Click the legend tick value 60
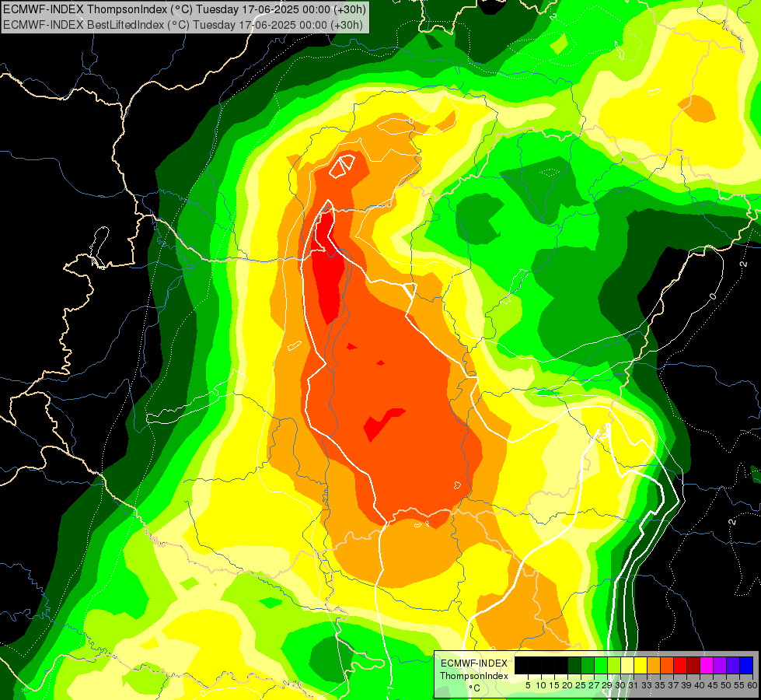 pyautogui.click(x=752, y=685)
